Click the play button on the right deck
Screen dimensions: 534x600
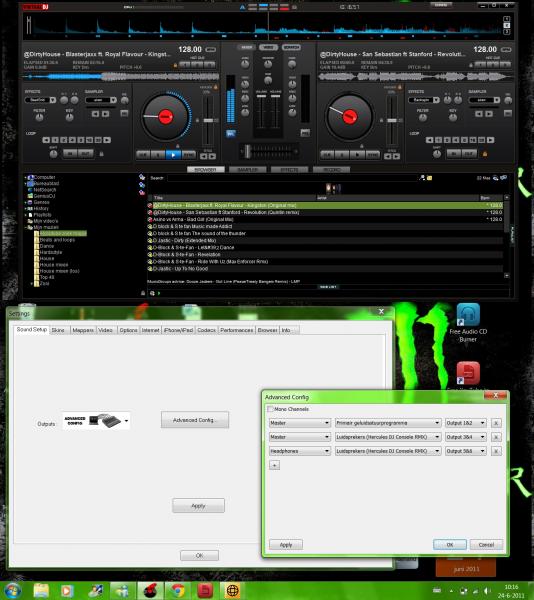click(357, 155)
